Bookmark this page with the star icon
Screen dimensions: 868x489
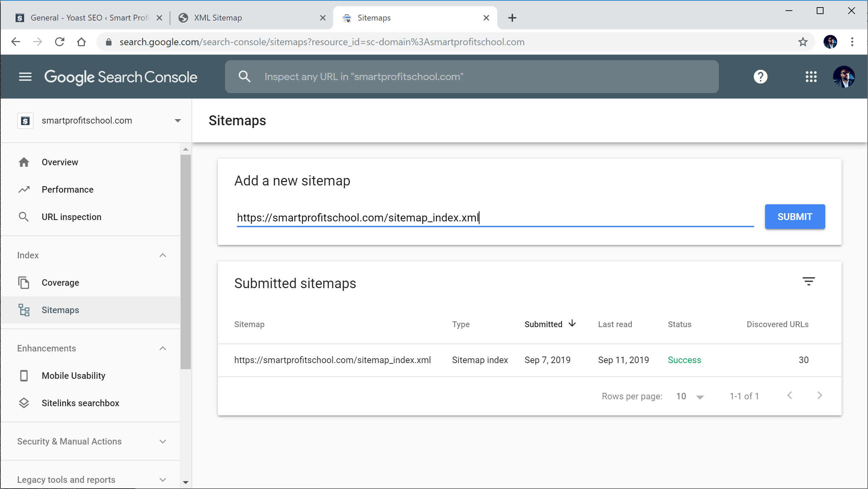click(803, 42)
